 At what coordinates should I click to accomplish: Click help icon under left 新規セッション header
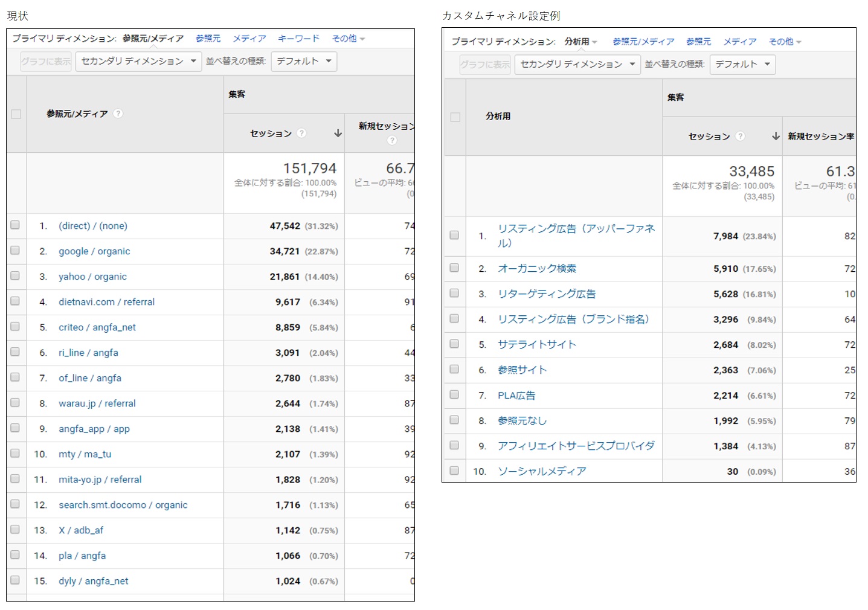pyautogui.click(x=392, y=140)
